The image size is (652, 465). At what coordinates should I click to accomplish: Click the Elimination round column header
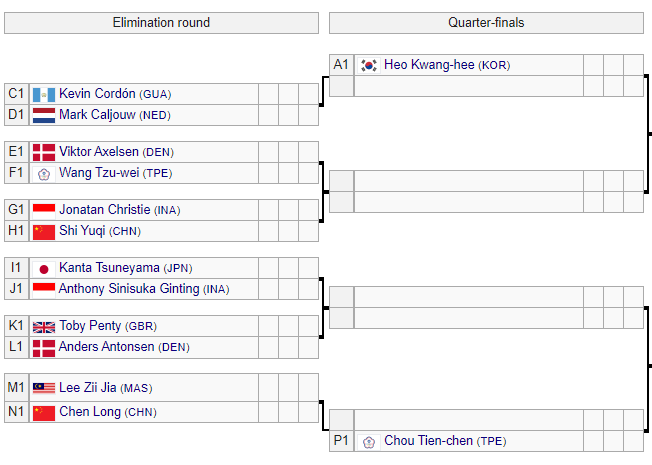[161, 23]
